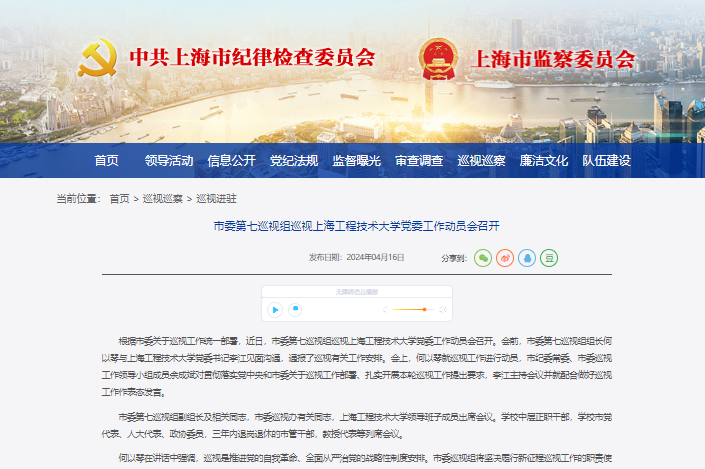
Task: Share article to WeChat
Action: point(483,257)
